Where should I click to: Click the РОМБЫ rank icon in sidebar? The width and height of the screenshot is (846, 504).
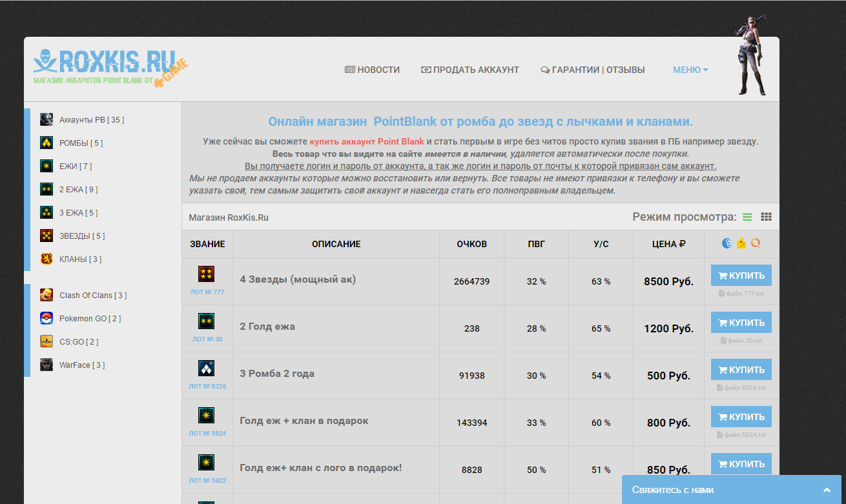tap(46, 143)
